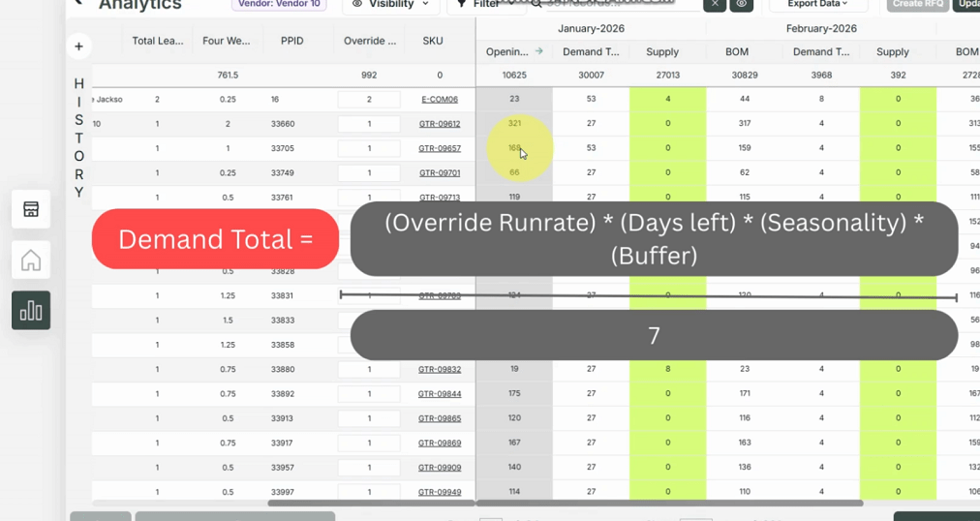Toggle the green eye icon button
The width and height of the screenshot is (980, 521).
[x=742, y=4]
